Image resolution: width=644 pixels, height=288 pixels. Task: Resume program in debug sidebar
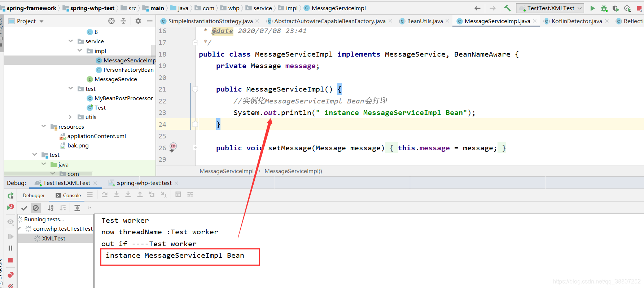point(10,236)
